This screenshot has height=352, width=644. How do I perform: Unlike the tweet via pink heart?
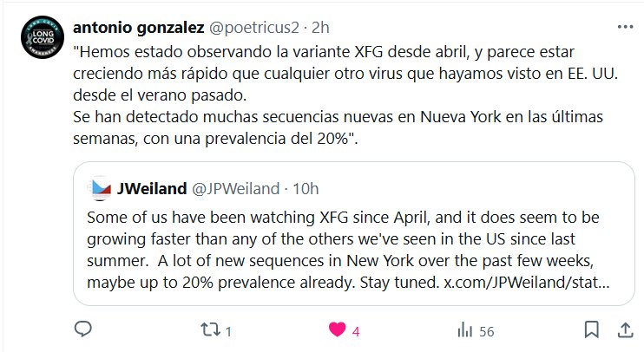point(336,329)
